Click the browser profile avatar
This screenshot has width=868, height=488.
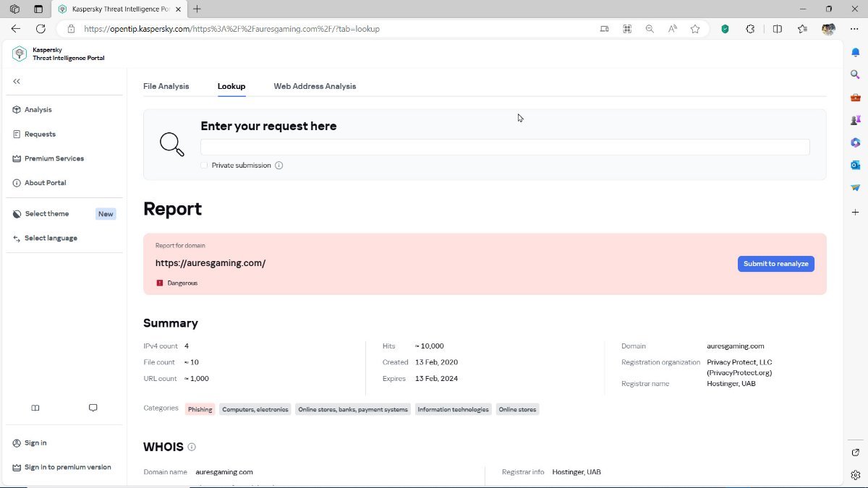(x=828, y=29)
